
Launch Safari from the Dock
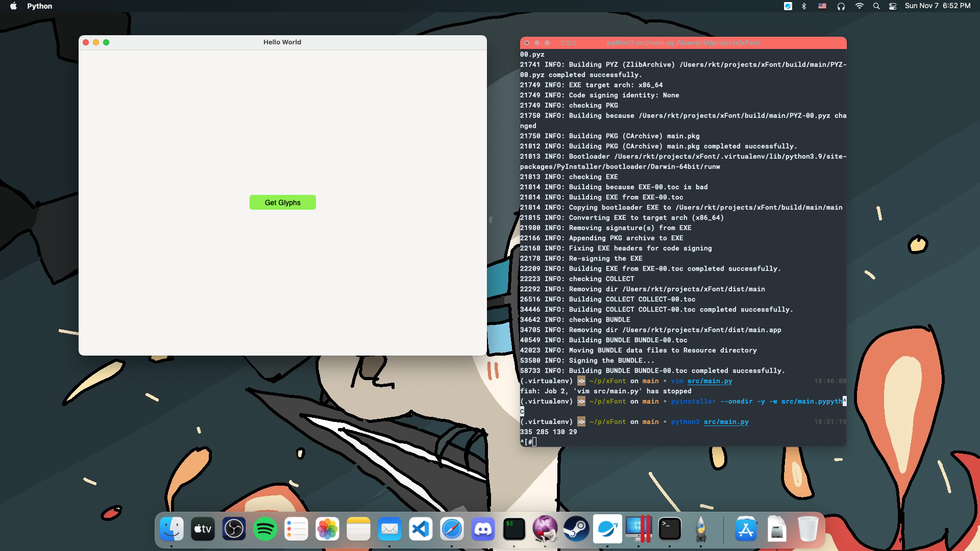point(452,529)
